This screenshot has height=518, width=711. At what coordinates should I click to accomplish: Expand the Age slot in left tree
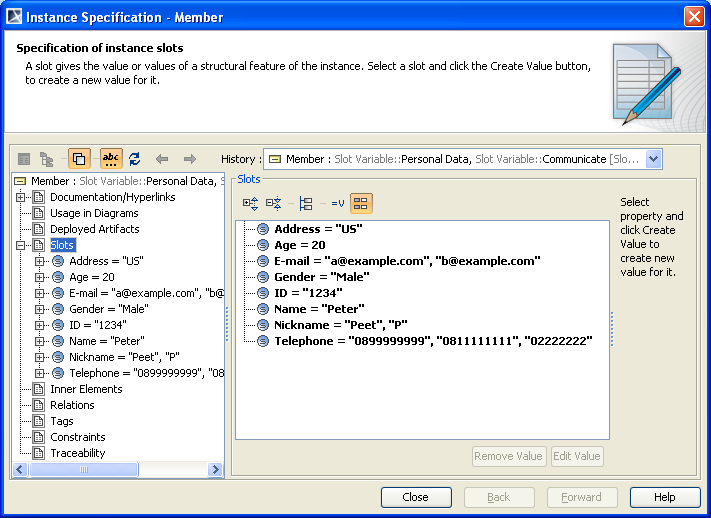39,277
